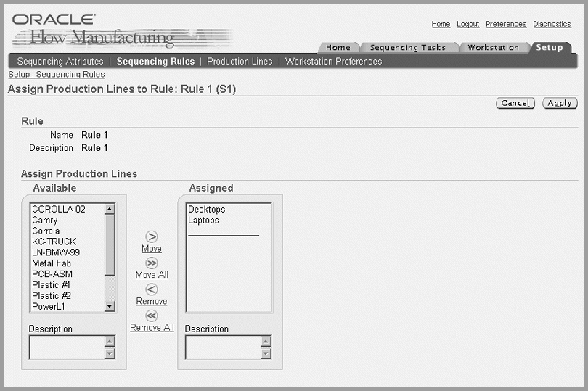Select PowerL1 in Available list
Screen dimensions: 588x391
tap(68, 306)
